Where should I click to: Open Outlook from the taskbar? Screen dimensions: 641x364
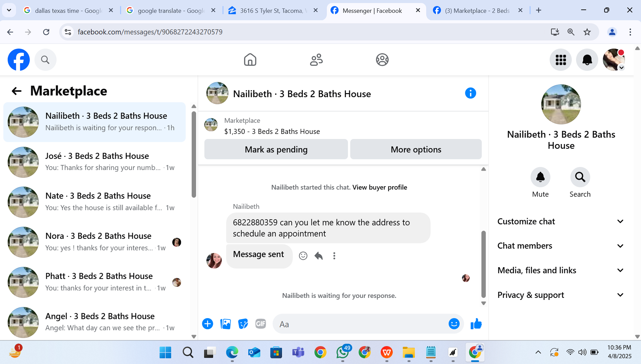point(254,352)
